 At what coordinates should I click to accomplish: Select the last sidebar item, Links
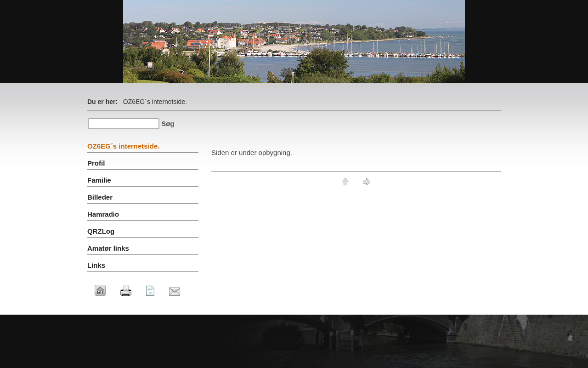click(x=96, y=265)
